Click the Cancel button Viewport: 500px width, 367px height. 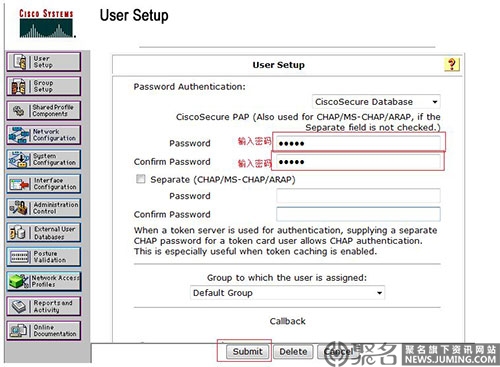click(x=338, y=351)
